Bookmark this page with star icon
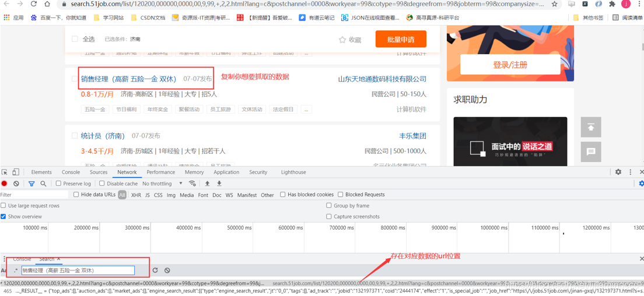Image resolution: width=644 pixels, height=296 pixels. tap(554, 4)
